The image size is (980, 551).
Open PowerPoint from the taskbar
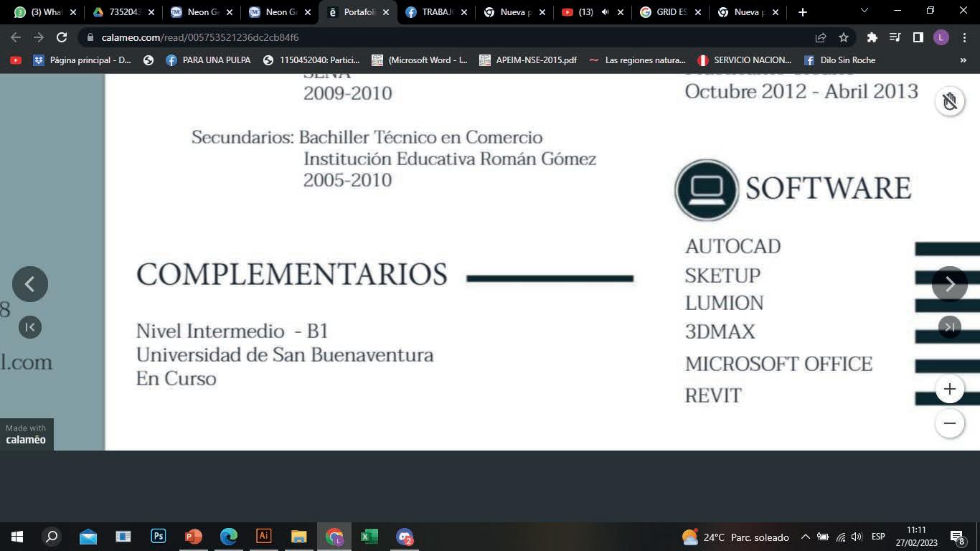(x=194, y=537)
